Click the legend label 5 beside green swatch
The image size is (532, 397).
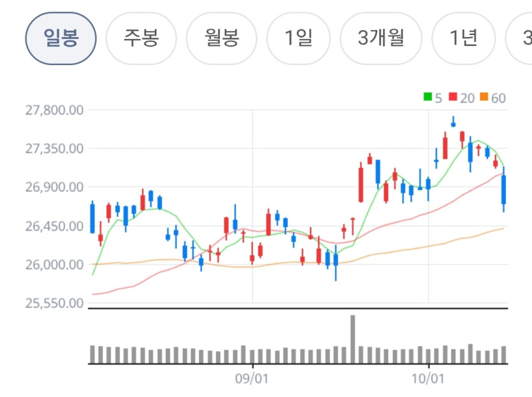tap(438, 98)
